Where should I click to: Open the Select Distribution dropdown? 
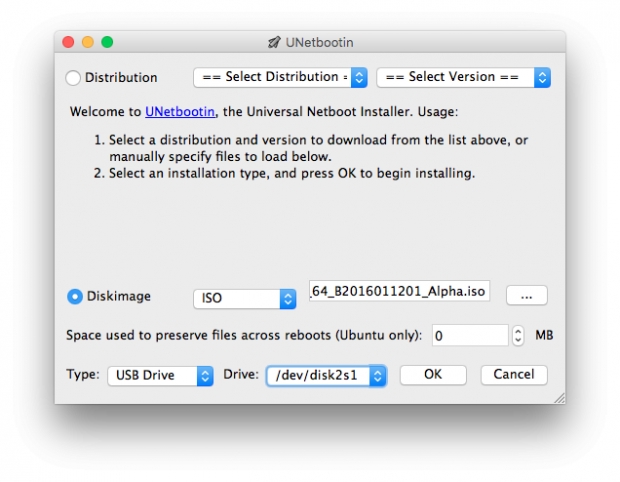[280, 77]
